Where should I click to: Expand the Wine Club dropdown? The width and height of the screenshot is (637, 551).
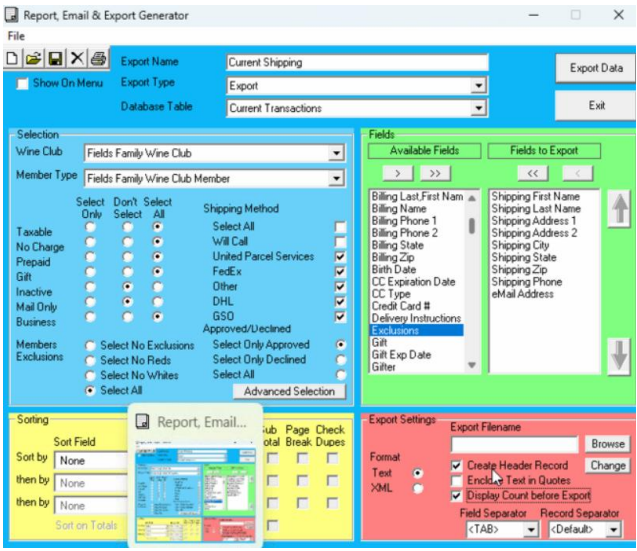coord(336,153)
